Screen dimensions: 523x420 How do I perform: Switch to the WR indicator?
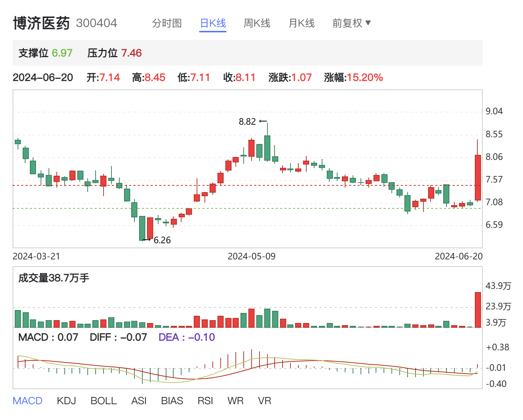tap(235, 401)
